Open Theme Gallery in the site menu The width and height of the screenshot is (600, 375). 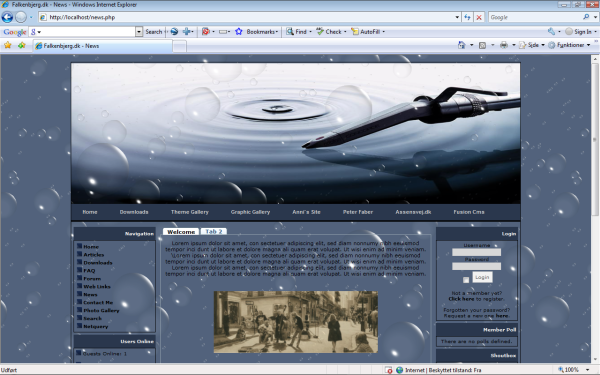[190, 212]
